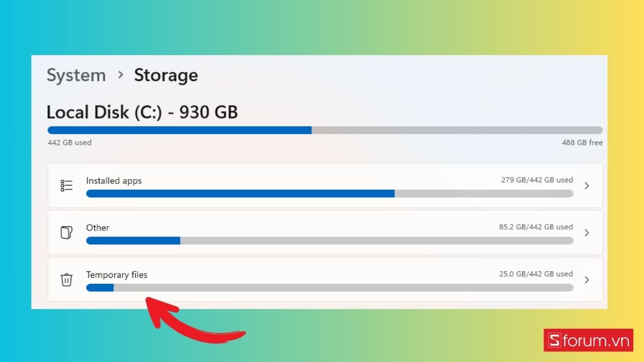The image size is (644, 362).
Task: Open Temporary files via its right chevron
Action: pos(587,279)
